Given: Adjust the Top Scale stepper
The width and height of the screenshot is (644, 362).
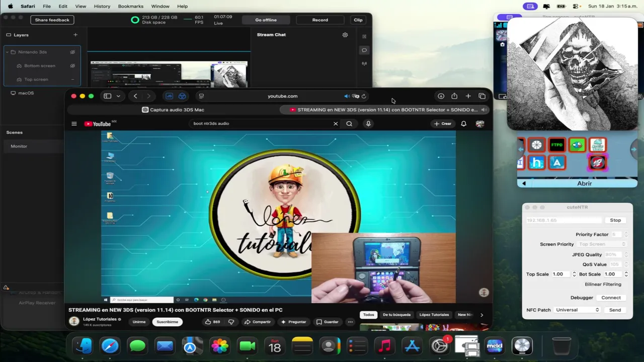Looking at the screenshot, I should click(x=574, y=274).
